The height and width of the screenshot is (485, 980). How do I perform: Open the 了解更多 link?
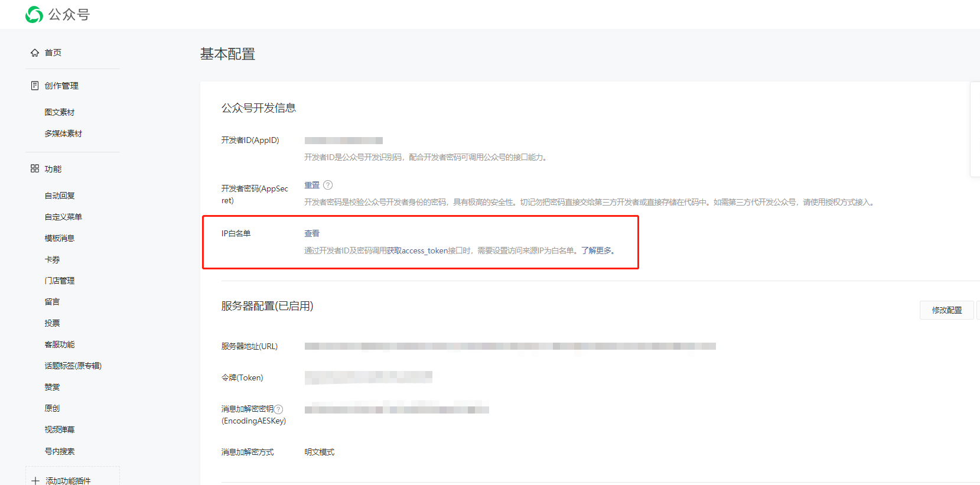coord(598,250)
